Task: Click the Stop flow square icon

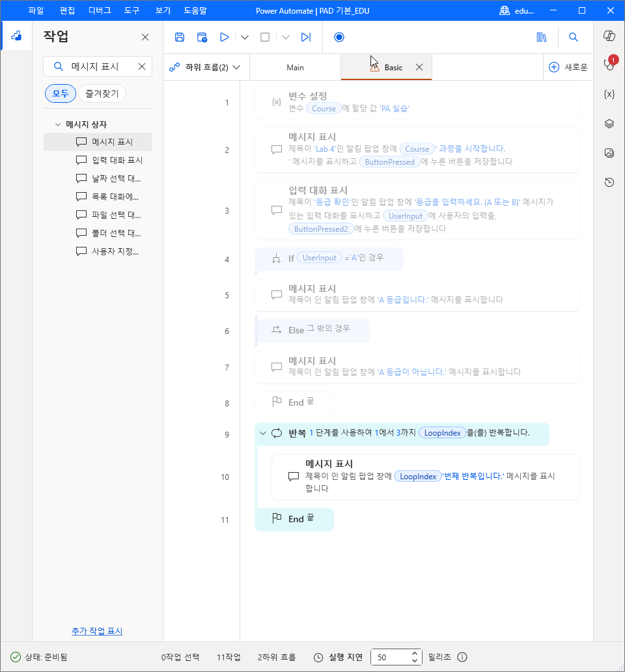Action: click(x=265, y=37)
